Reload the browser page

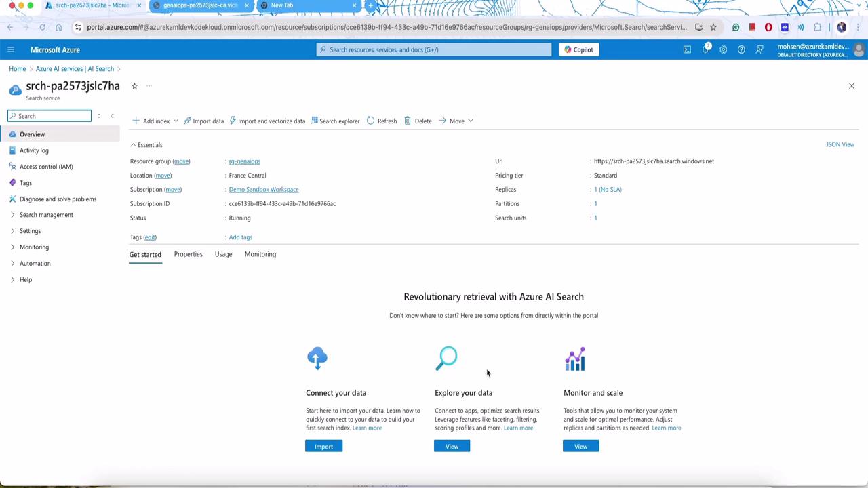42,27
